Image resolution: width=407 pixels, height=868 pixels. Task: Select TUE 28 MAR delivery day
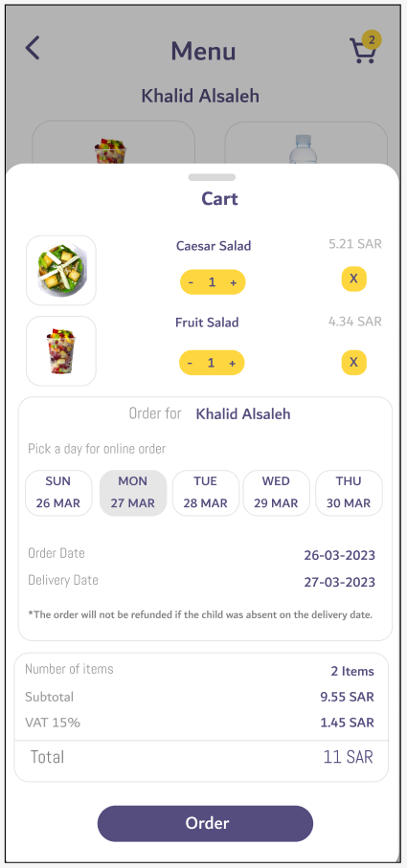pyautogui.click(x=206, y=493)
